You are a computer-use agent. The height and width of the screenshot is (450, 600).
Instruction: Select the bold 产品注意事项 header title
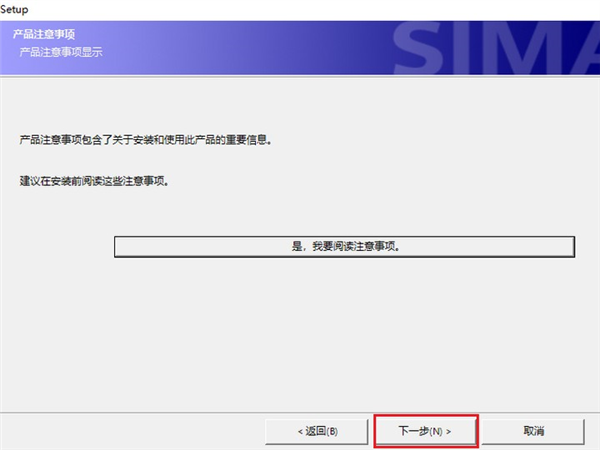[x=45, y=35]
